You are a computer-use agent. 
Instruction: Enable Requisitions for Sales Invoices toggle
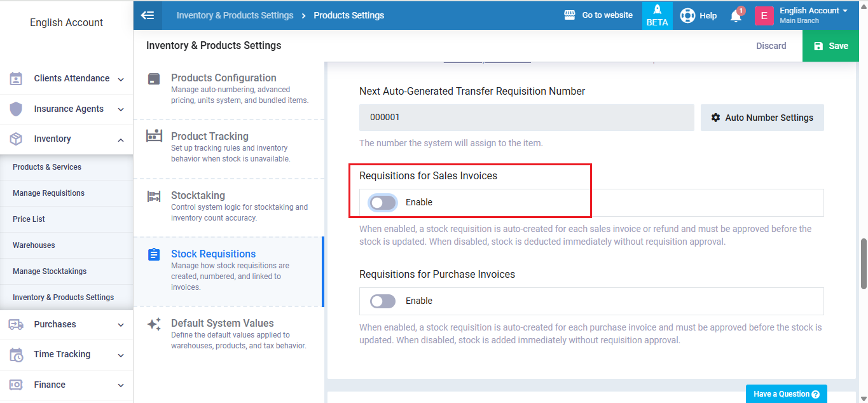point(383,203)
